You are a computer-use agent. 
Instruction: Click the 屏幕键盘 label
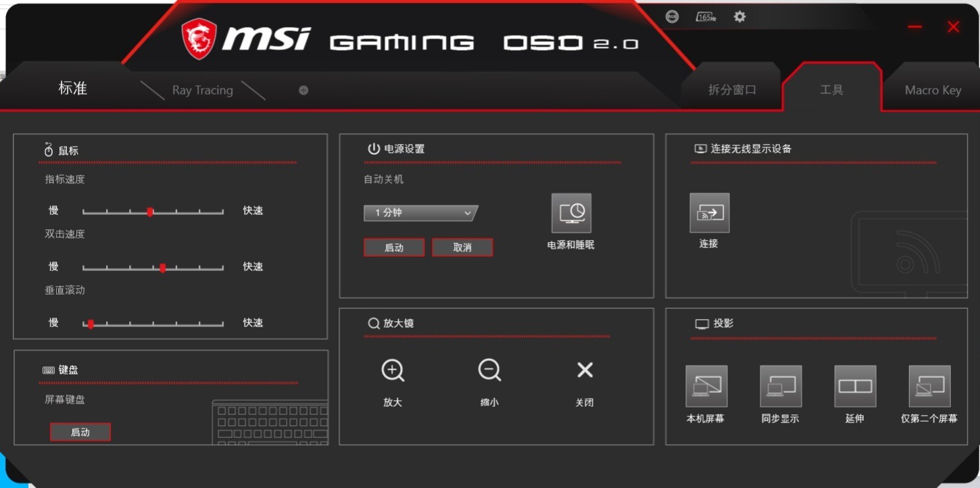(65, 399)
